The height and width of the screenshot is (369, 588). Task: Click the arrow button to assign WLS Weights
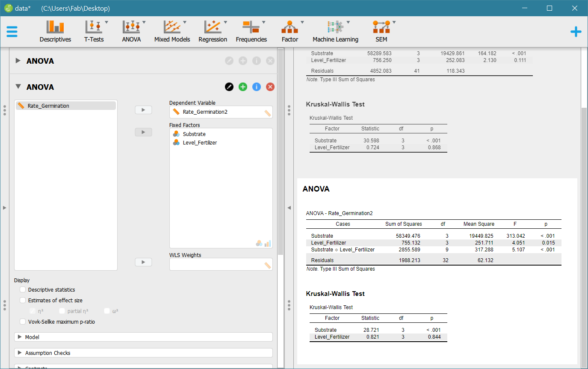click(x=143, y=262)
